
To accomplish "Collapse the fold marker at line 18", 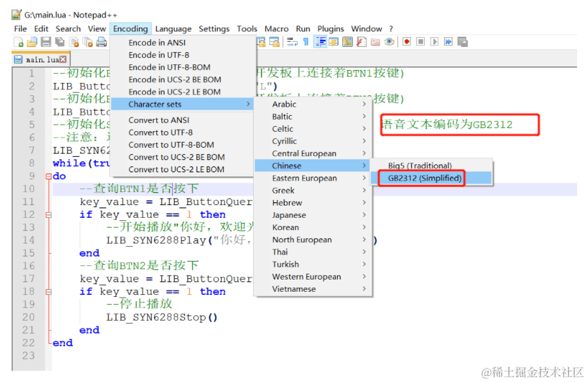I will [48, 292].
